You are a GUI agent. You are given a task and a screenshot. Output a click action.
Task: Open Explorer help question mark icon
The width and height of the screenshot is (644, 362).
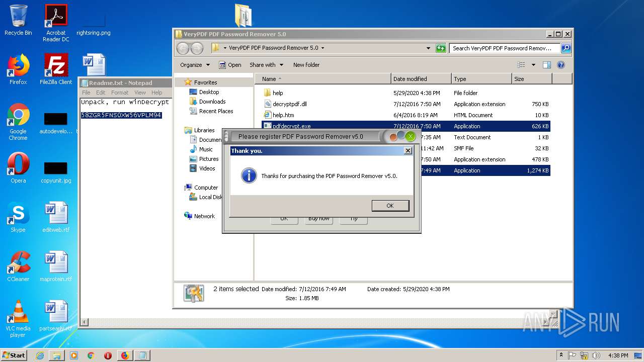point(561,65)
